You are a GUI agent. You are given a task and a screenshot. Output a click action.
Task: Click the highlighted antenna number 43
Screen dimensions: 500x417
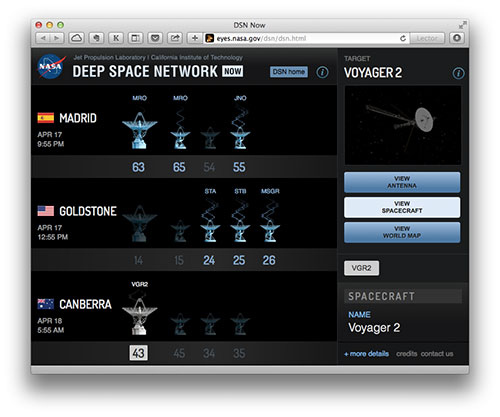tap(139, 353)
